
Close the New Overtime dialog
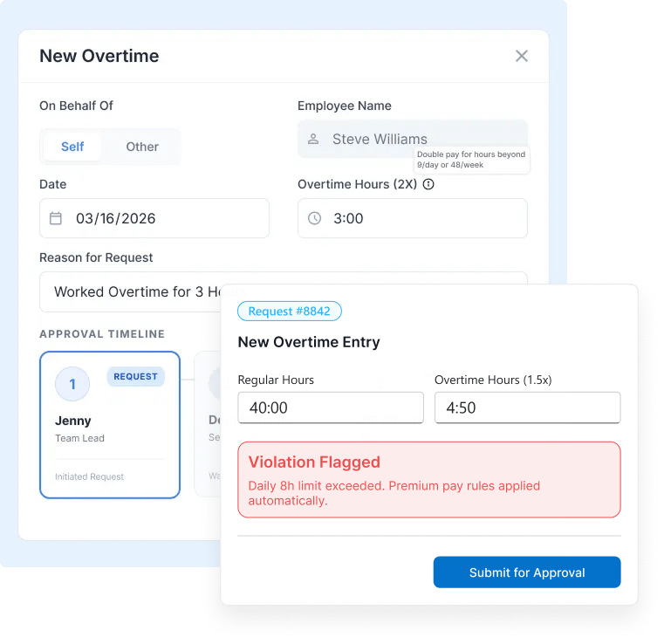tap(522, 56)
